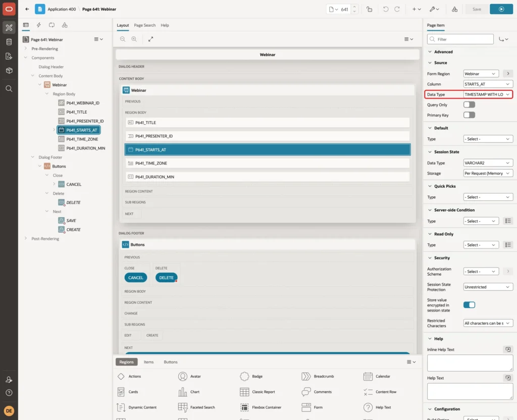
Task: Open Shared Components tab in tree pane
Action: [65, 25]
